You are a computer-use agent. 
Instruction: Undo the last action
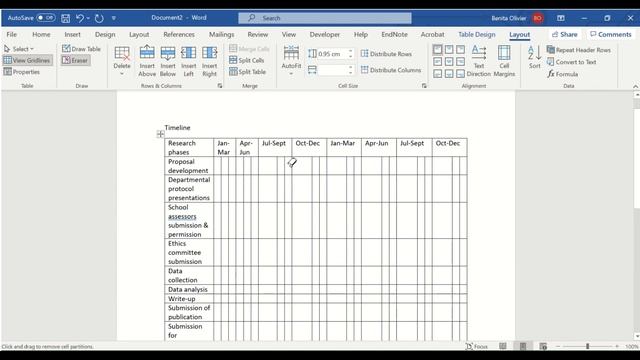point(80,18)
